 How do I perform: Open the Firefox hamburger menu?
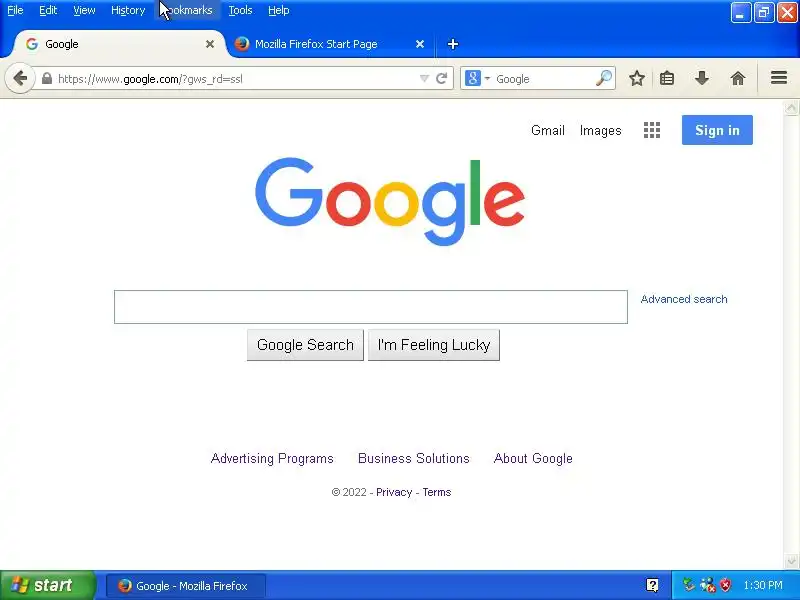tap(779, 78)
